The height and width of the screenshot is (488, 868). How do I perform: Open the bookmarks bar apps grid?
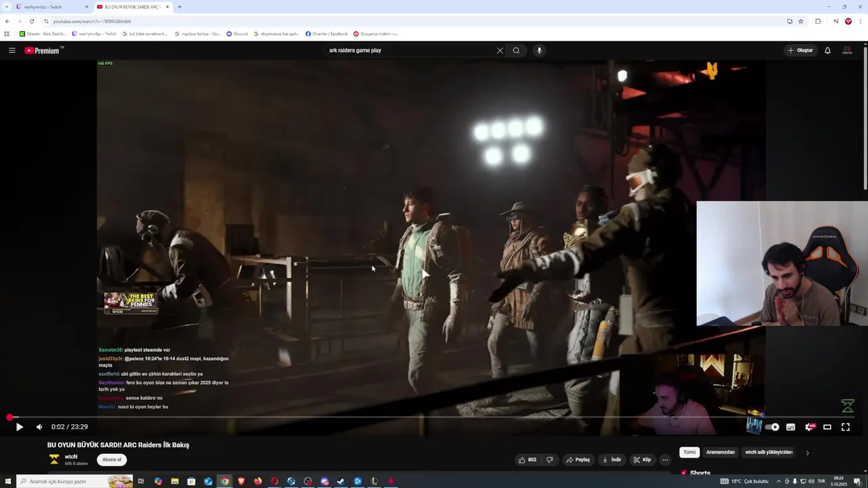point(7,33)
